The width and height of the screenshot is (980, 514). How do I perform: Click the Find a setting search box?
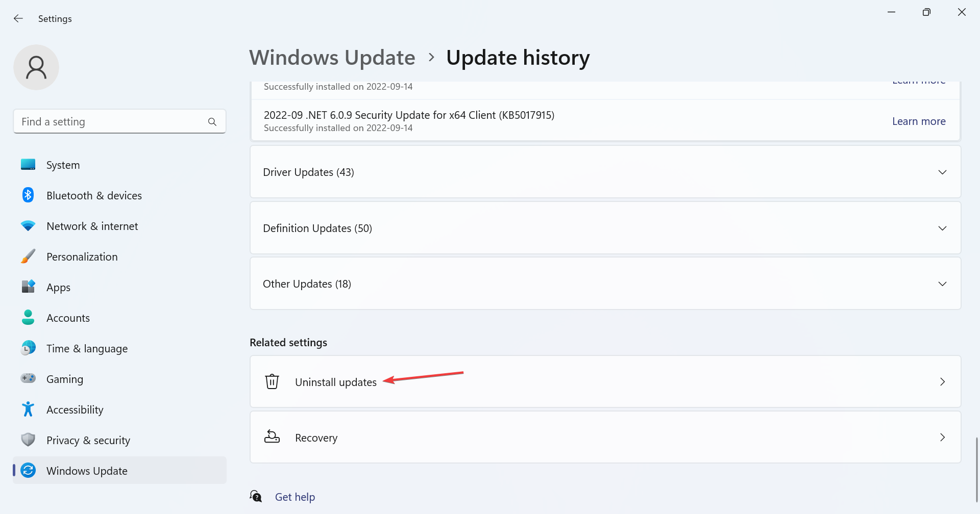(112, 122)
